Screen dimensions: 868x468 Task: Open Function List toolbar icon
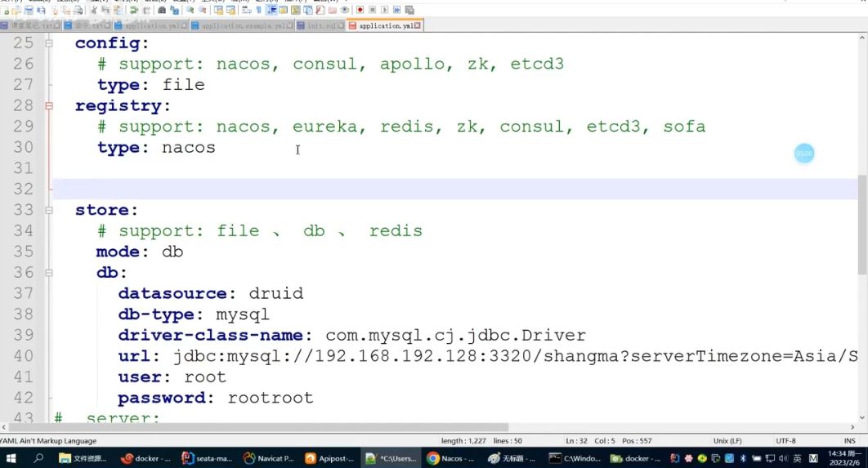point(320,10)
